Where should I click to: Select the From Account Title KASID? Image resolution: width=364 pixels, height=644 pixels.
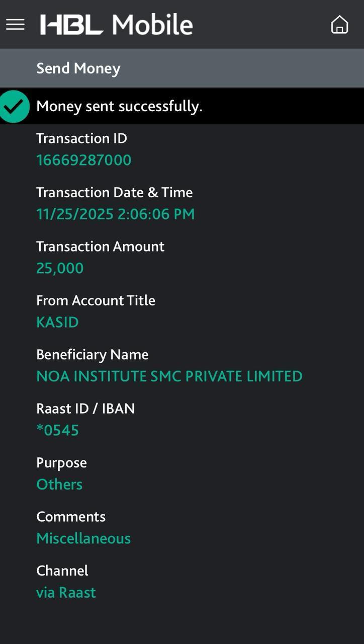click(57, 322)
